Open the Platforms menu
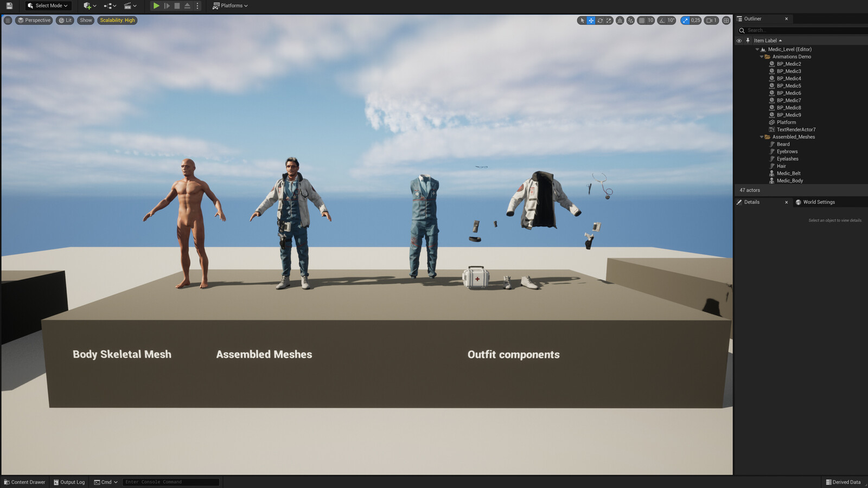868x488 pixels. pyautogui.click(x=230, y=5)
